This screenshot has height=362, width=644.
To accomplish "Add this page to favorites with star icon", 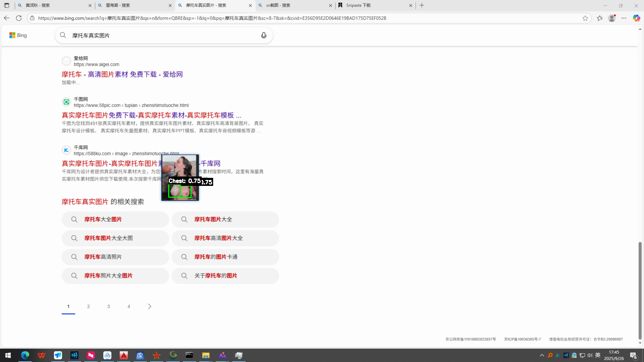I will (x=585, y=18).
